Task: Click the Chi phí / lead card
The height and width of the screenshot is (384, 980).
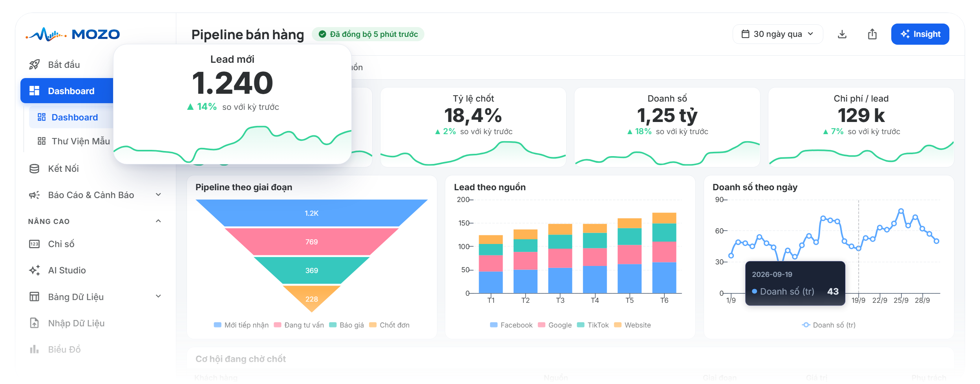Action: pos(861,127)
